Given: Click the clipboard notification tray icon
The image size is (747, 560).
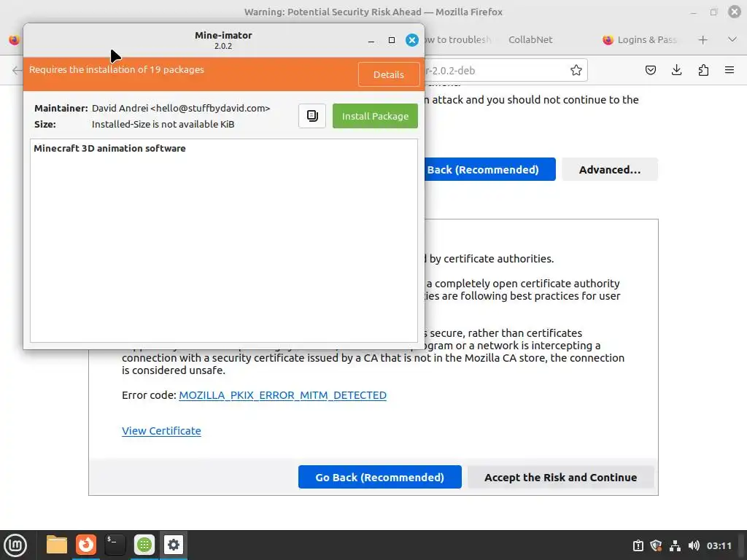Looking at the screenshot, I should tap(638, 545).
